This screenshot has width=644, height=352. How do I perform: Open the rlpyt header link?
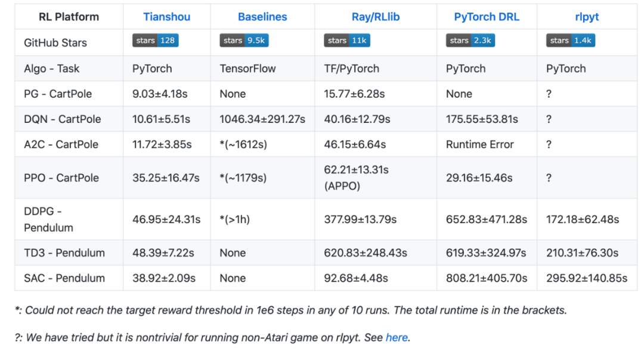pos(587,17)
